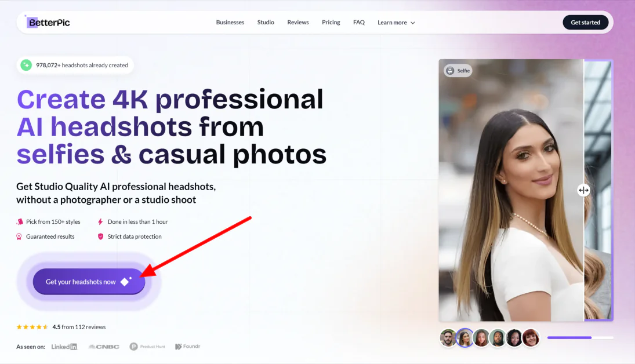Select the third avatar thumbnail with brown hair
Viewport: 635px width, 364px height.
[481, 338]
